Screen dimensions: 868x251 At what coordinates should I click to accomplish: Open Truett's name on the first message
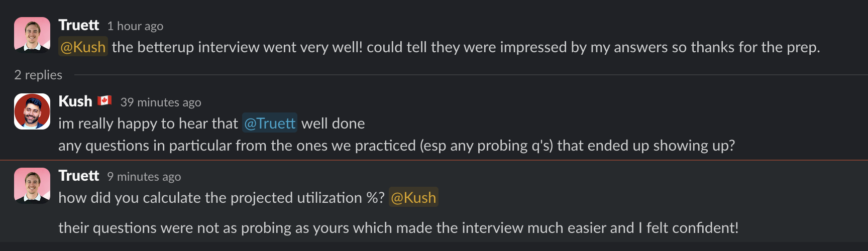point(78,25)
